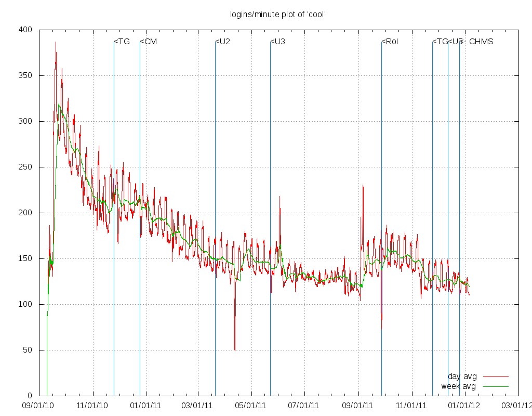Screen dimensions: 532x416
Task: Click the y-axis value 150
Action: (25, 258)
